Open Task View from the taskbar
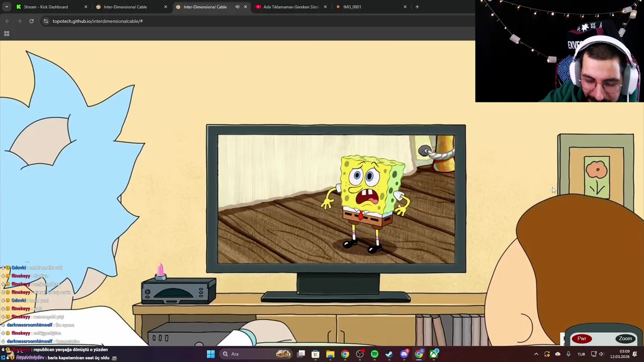The image size is (644, 362). click(301, 354)
